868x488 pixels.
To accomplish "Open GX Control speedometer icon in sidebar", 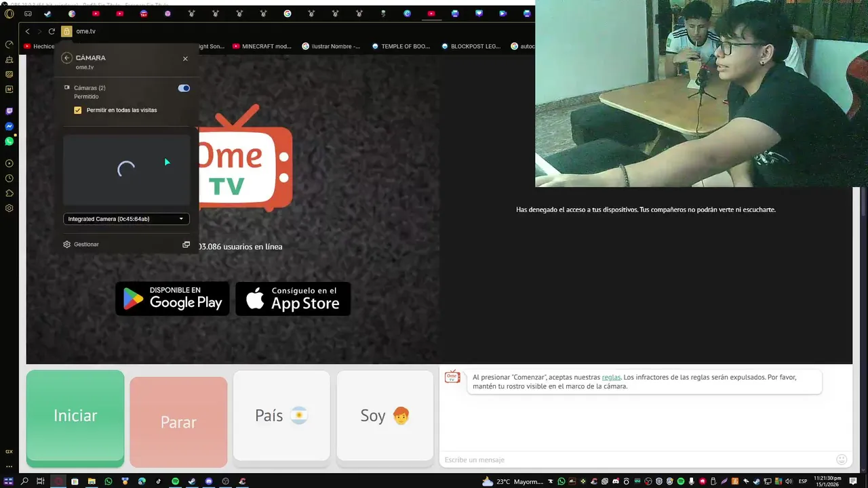I will point(9,44).
